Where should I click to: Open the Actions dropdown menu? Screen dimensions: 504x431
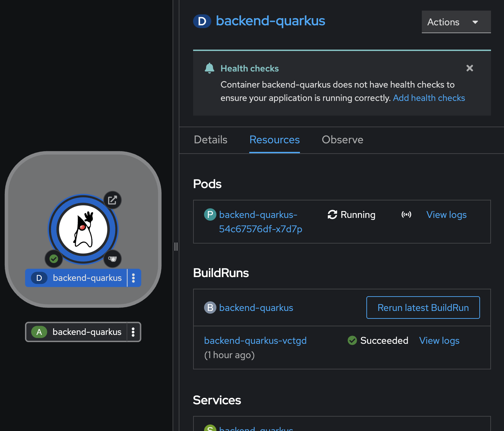456,22
